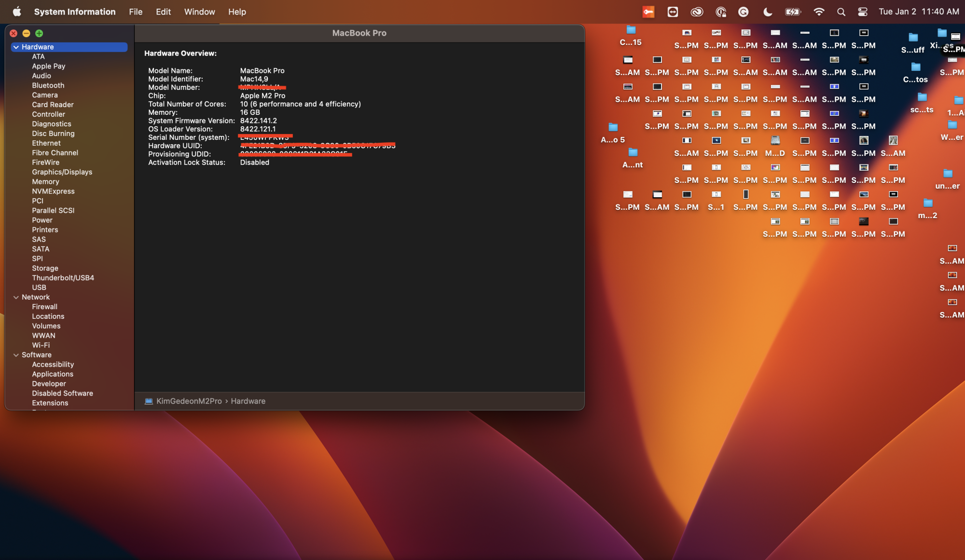Click the KimGedeonM2Pro breadcrumb link
Screen dimensions: 965x560
[x=189, y=401]
